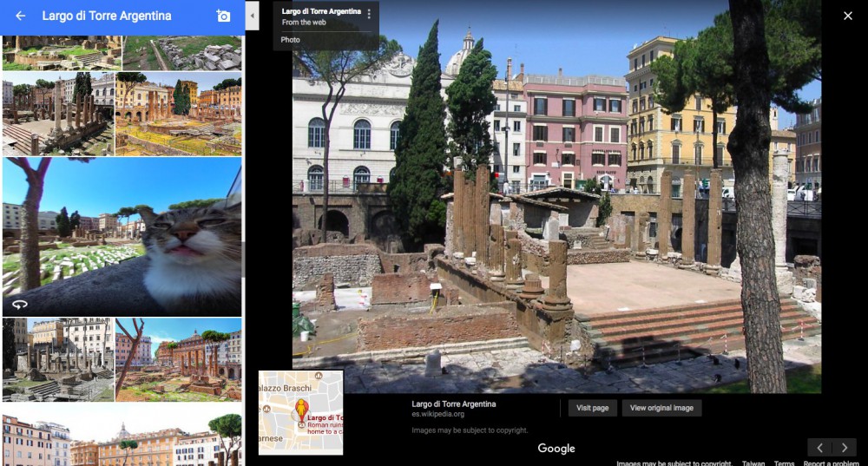The width and height of the screenshot is (868, 466).
Task: Open the es.wikipedia.org source link
Action: (437, 414)
